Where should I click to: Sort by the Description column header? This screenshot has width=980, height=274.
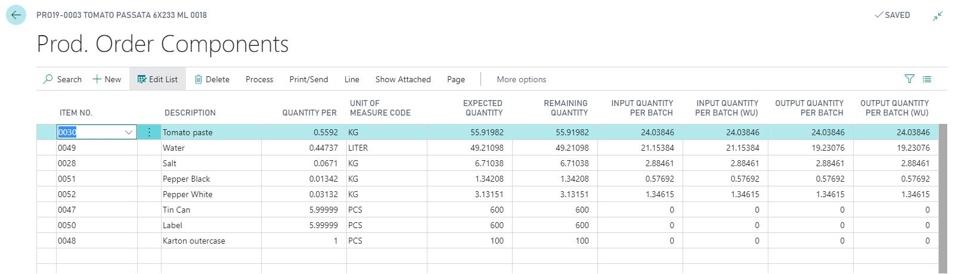pos(190,113)
